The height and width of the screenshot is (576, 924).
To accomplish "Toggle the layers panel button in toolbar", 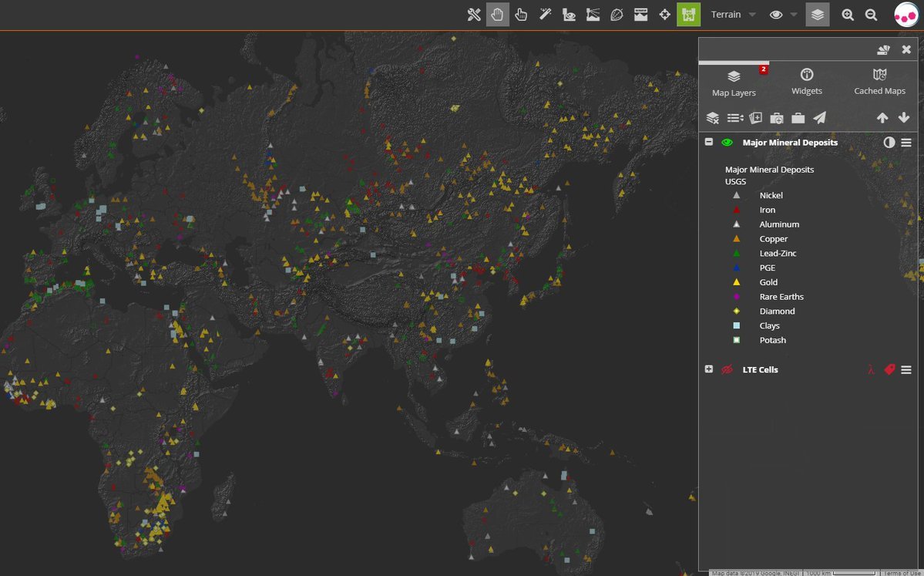I will pyautogui.click(x=818, y=15).
